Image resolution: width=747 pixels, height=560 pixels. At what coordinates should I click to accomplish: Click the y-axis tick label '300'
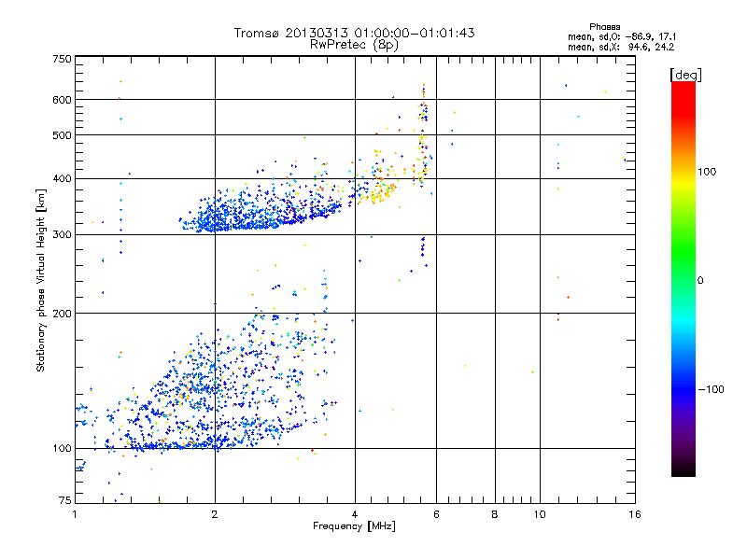click(62, 235)
